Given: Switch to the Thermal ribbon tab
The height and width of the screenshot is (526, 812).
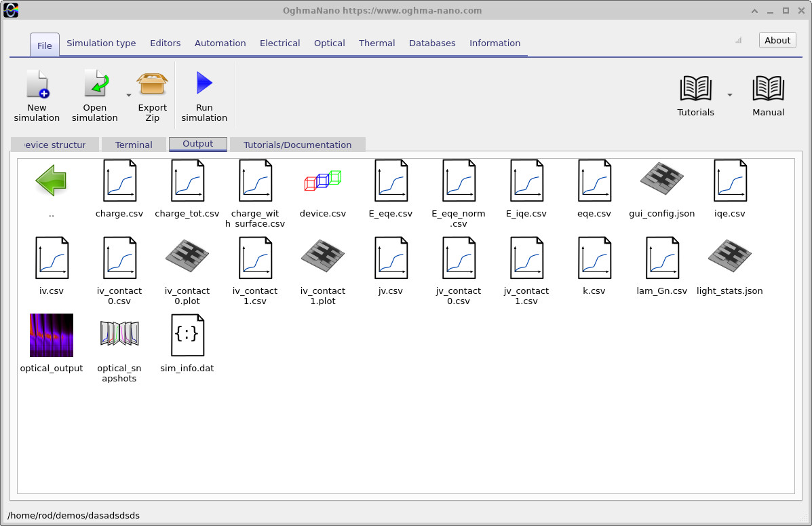Looking at the screenshot, I should coord(377,43).
